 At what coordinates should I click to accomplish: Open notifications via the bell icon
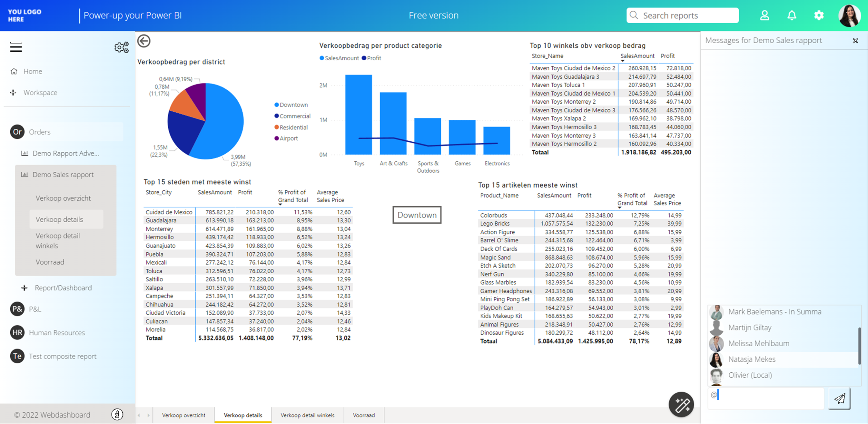click(x=792, y=15)
